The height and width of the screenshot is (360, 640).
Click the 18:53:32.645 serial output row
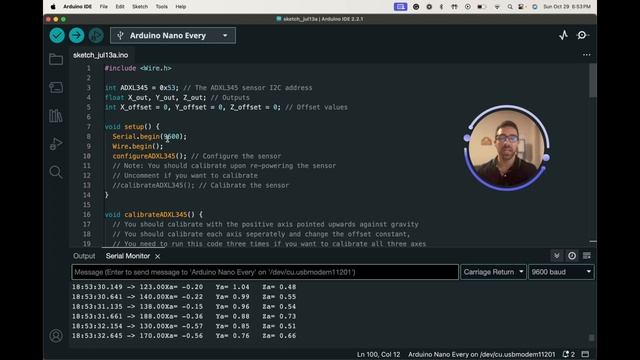(x=184, y=336)
